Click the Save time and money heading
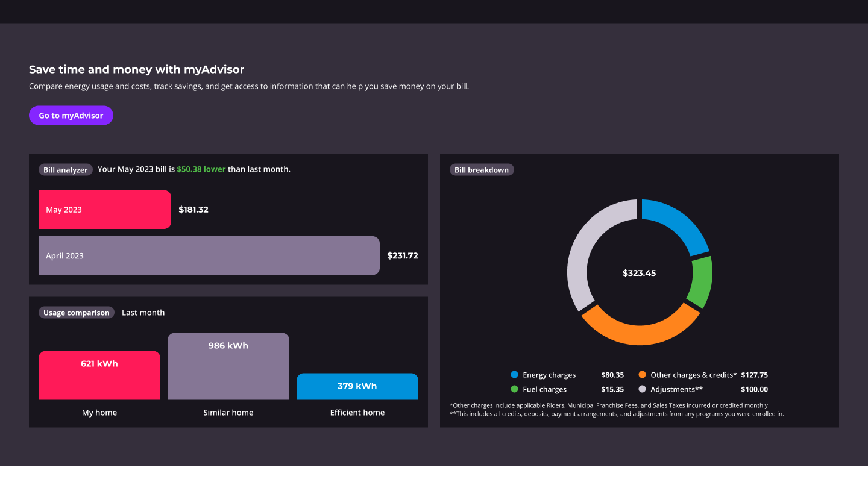The width and height of the screenshot is (868, 488). (137, 69)
